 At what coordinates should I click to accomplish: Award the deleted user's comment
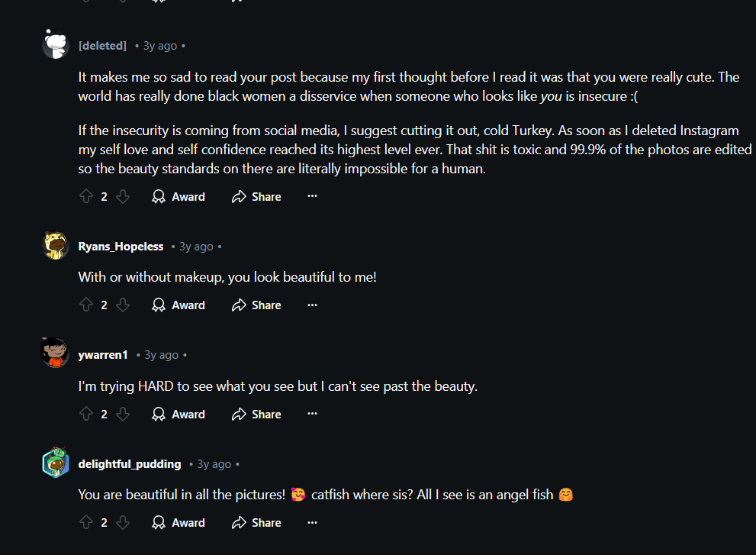click(179, 197)
